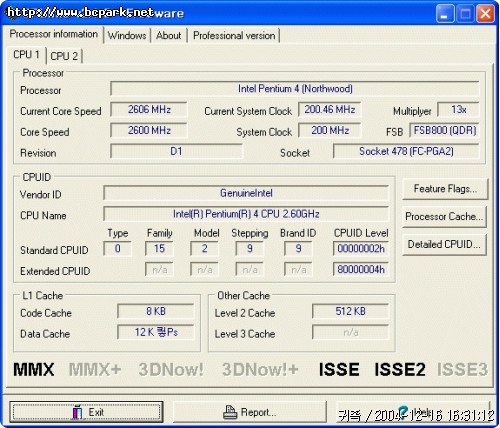Maximize the window
The width and height of the screenshot is (500, 428).
(465, 14)
